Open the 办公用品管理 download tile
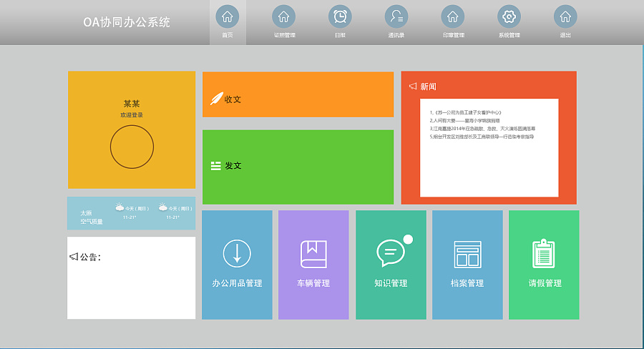 coord(237,265)
